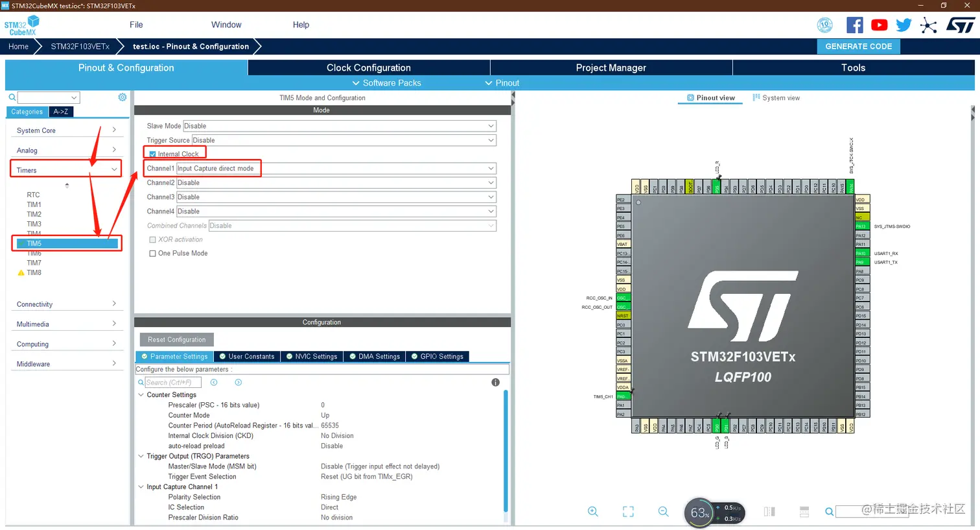Click the GENERATE CODE button
980x530 pixels.
(x=858, y=46)
